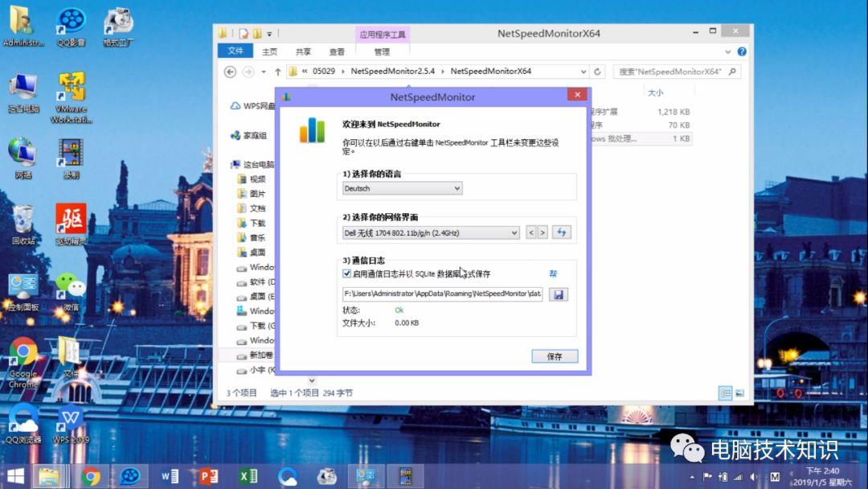The height and width of the screenshot is (489, 868).
Task: Open Excel from taskbar
Action: [x=248, y=476]
